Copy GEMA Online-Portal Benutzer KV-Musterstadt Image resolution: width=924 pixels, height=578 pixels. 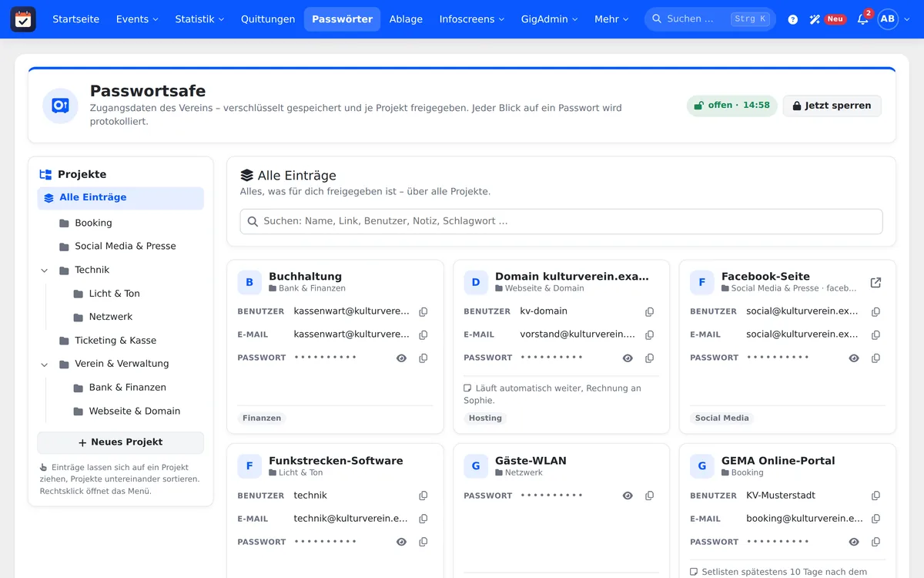(876, 496)
